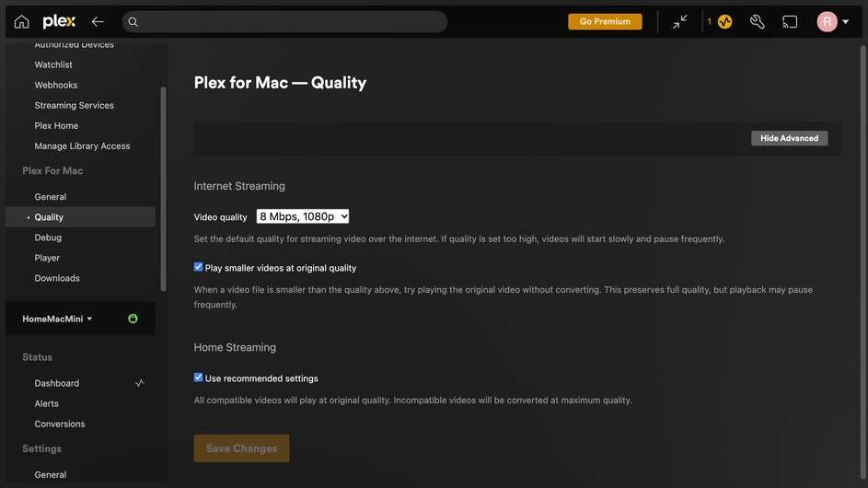Open the Debug settings page
868x488 pixels.
click(48, 238)
